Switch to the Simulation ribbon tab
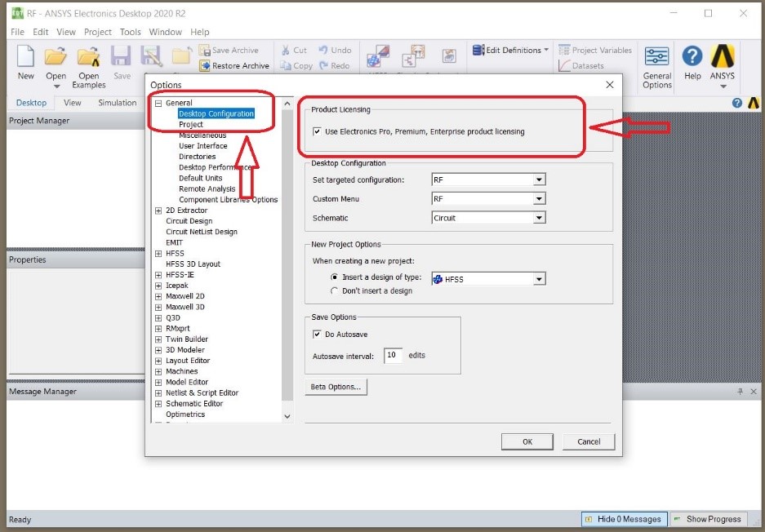 [x=117, y=103]
